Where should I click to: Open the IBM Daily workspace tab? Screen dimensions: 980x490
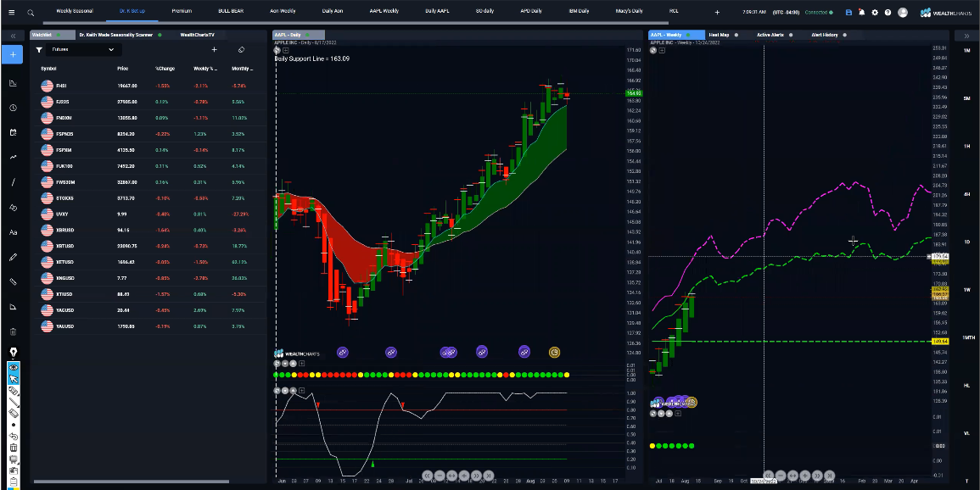click(x=579, y=11)
